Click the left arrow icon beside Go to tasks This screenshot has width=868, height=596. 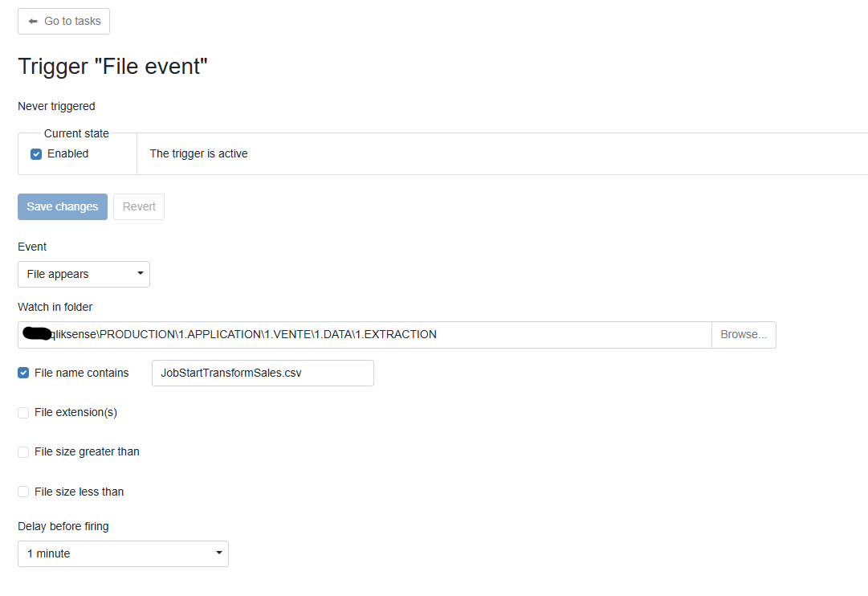pos(33,22)
